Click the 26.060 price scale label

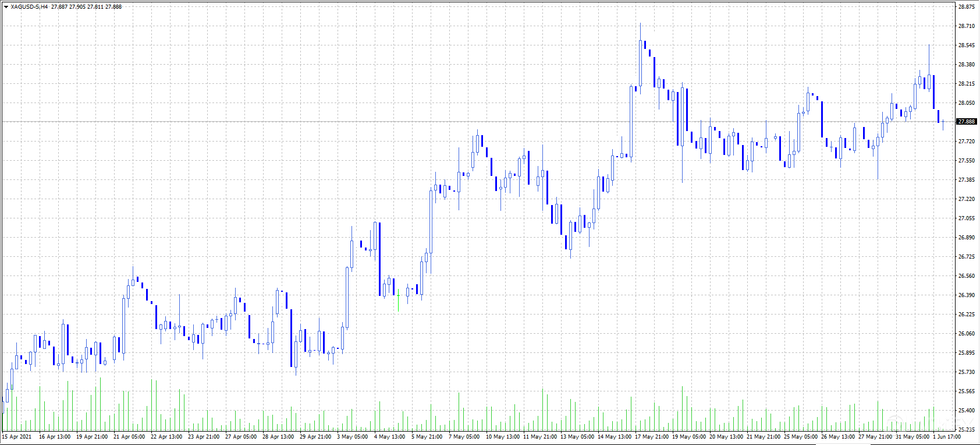967,334
